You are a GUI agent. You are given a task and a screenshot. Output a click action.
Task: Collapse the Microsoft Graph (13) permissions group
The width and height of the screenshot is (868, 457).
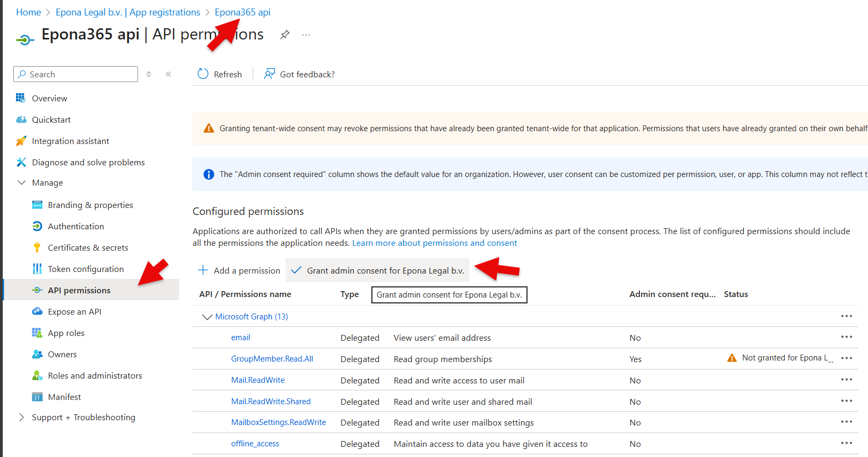click(x=207, y=317)
